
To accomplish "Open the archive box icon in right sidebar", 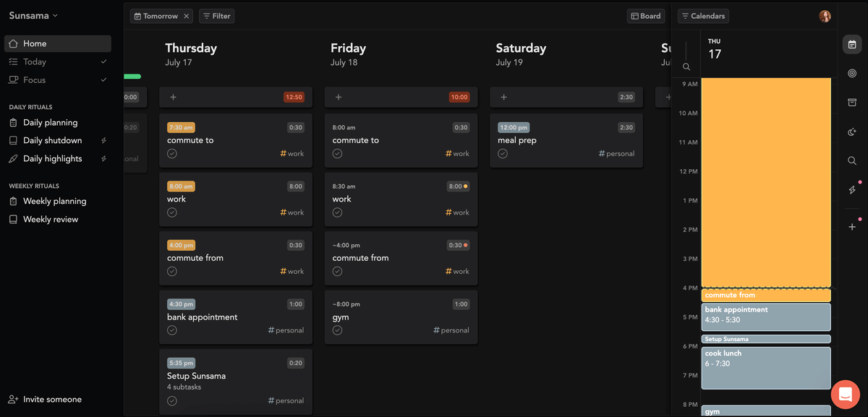I will click(x=852, y=103).
